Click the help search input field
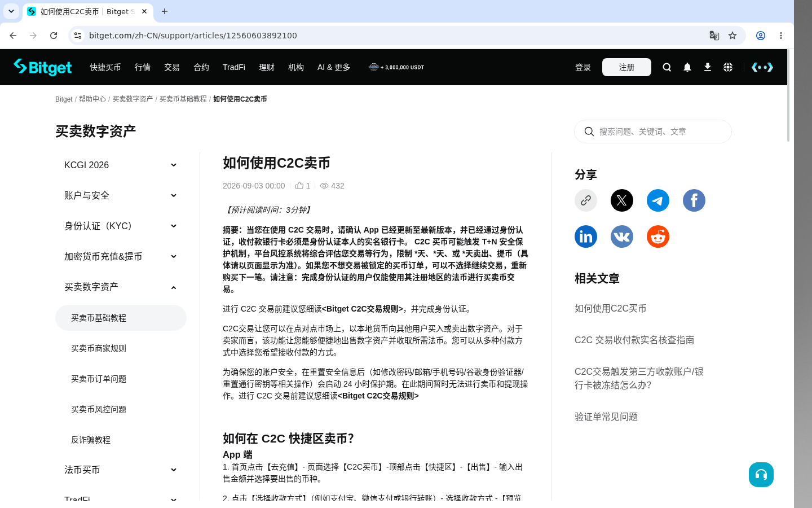This screenshot has height=508, width=812. pos(653,132)
